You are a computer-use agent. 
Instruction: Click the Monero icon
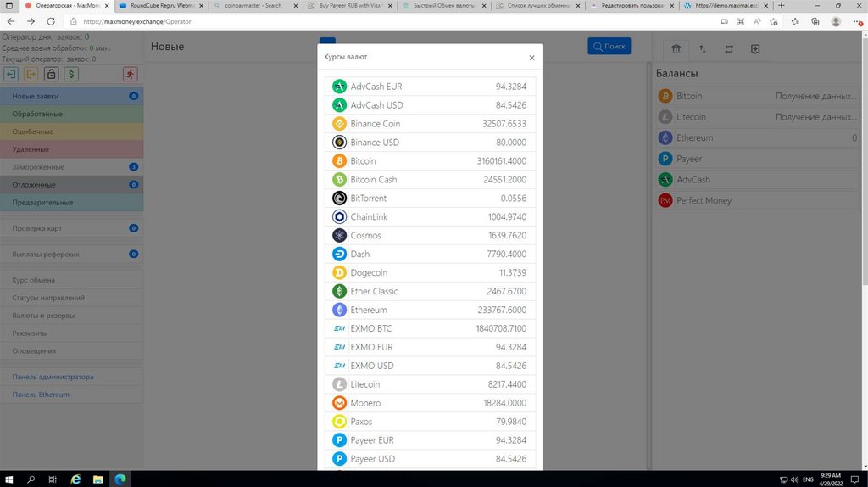coord(339,403)
